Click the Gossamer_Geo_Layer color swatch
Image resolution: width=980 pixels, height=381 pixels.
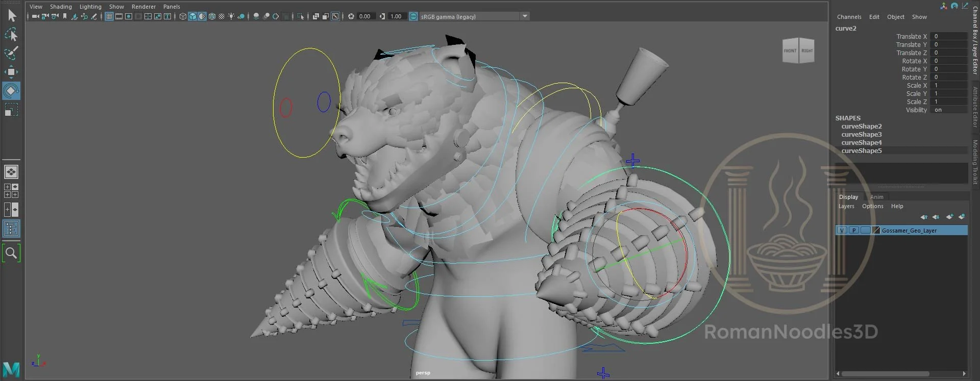pyautogui.click(x=876, y=231)
